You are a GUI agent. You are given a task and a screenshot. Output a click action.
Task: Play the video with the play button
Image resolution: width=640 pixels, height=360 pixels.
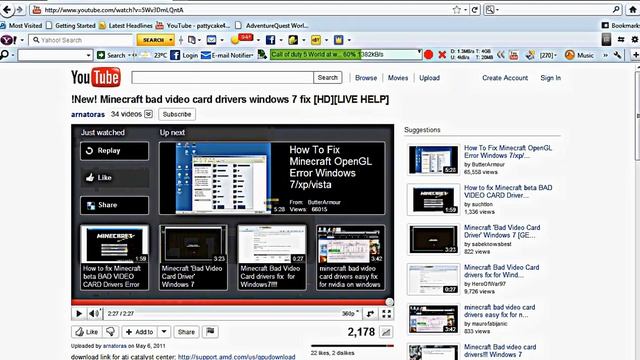79,313
